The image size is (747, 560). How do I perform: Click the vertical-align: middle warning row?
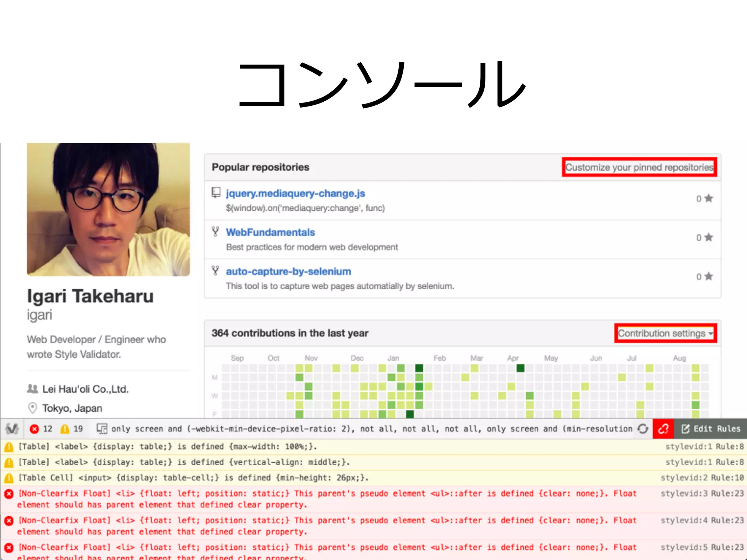373,462
